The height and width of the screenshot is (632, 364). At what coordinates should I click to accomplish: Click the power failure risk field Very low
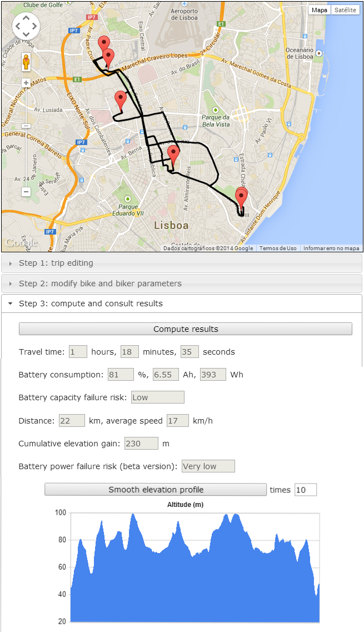[x=208, y=466]
